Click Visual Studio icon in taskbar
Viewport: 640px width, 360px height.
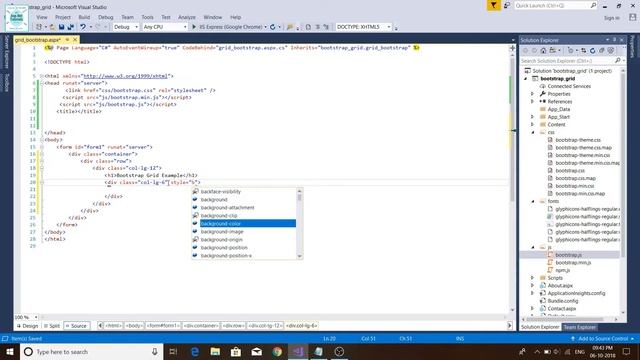pyautogui.click(x=298, y=351)
